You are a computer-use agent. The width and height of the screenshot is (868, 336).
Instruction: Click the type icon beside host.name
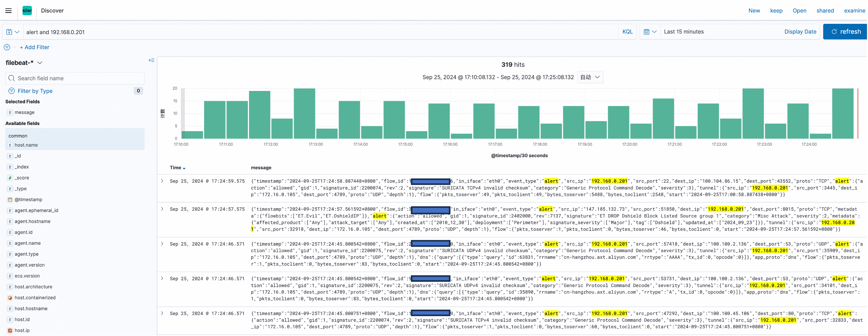[x=10, y=145]
